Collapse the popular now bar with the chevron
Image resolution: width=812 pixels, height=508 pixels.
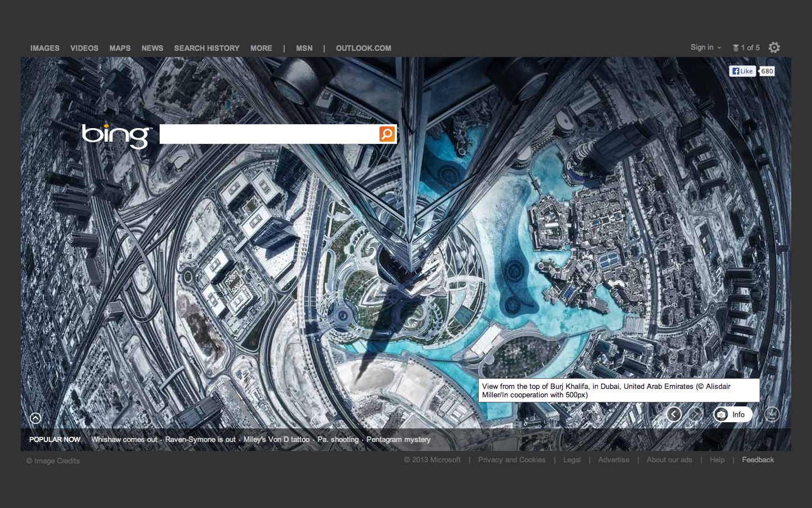pos(36,418)
